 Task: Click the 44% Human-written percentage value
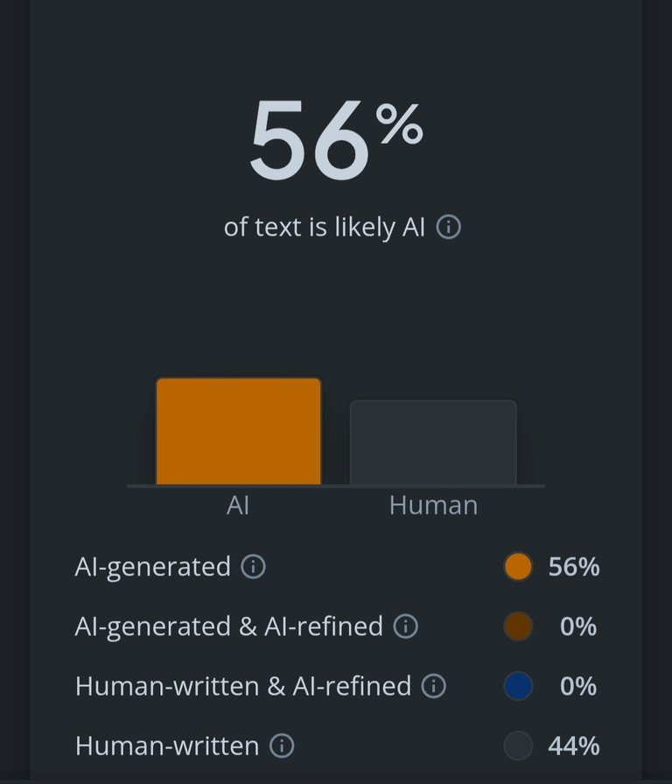[x=574, y=746]
